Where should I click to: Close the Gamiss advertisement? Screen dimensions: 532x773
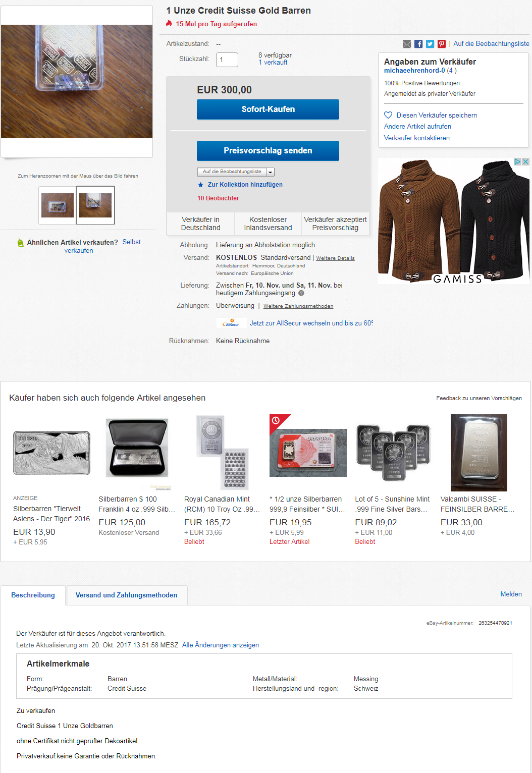[525, 162]
